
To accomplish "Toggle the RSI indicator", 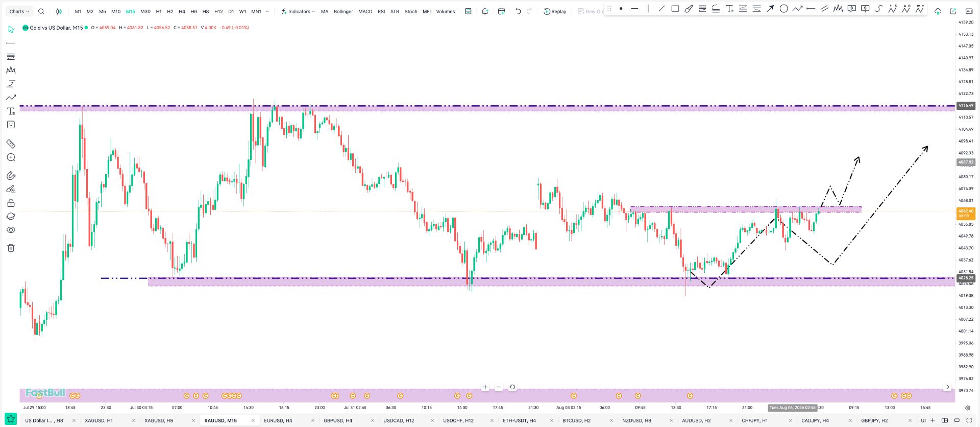I will coord(381,11).
